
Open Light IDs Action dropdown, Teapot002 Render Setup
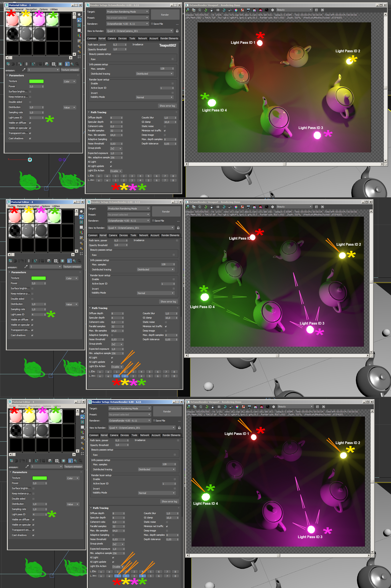tap(116, 171)
